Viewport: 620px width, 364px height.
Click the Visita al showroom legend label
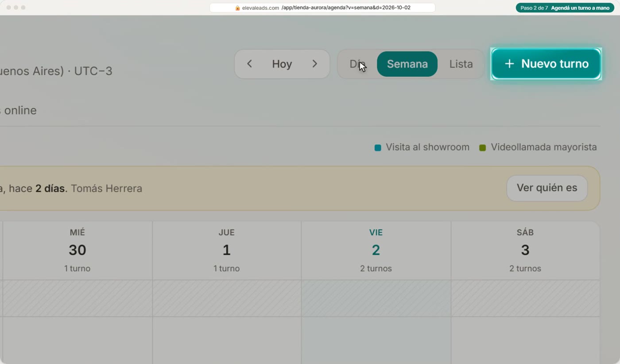tap(427, 147)
